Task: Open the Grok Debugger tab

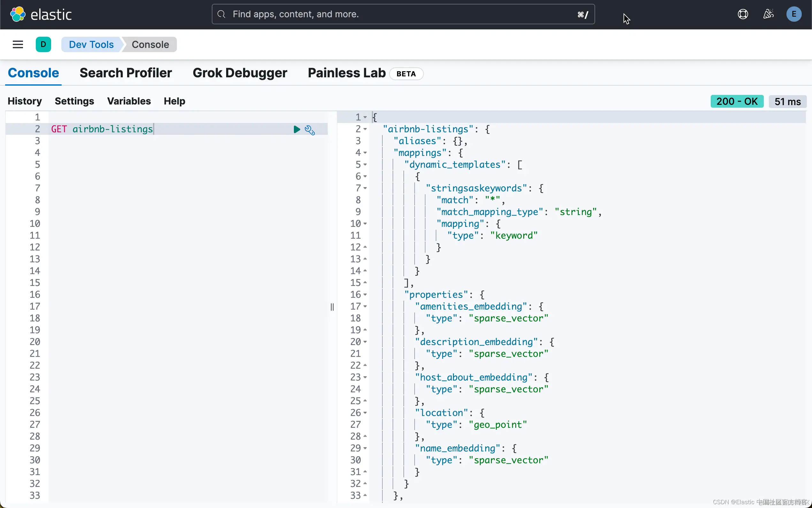Action: tap(240, 73)
